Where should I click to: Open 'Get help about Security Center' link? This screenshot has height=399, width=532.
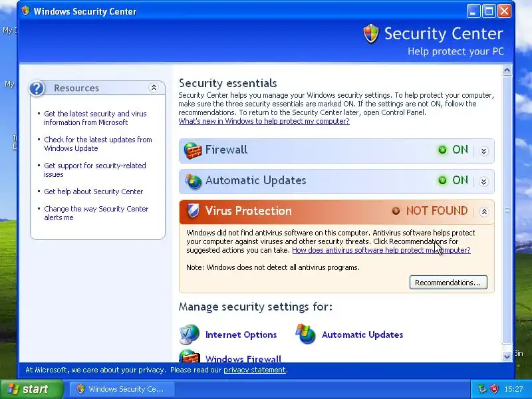[94, 192]
